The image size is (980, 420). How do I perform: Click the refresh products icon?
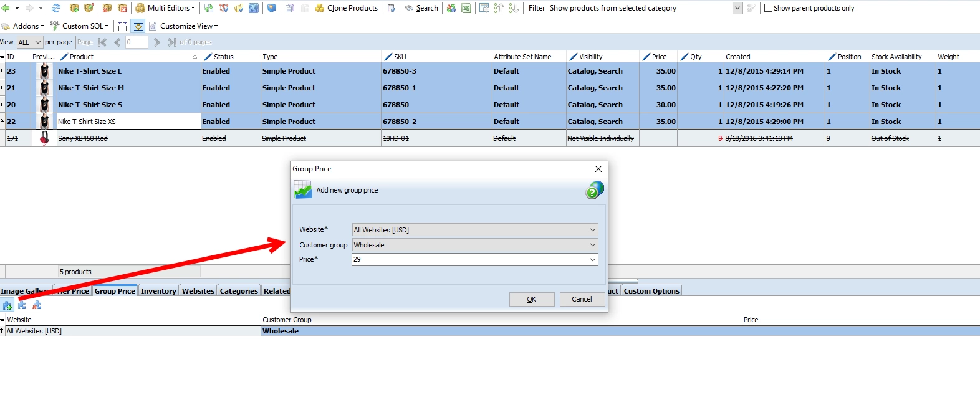pyautogui.click(x=56, y=8)
